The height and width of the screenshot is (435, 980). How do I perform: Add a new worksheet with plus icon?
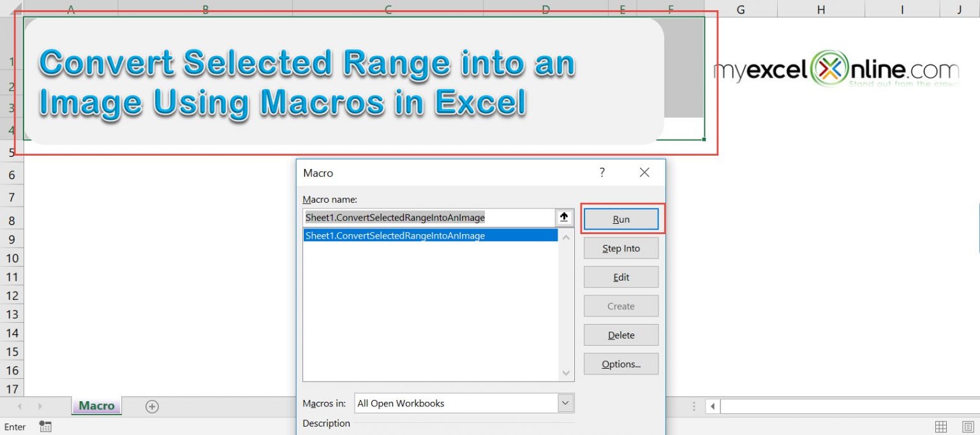[151, 406]
